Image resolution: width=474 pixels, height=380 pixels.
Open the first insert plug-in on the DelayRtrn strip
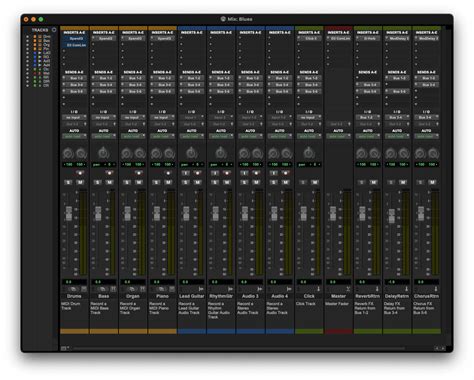[399, 39]
